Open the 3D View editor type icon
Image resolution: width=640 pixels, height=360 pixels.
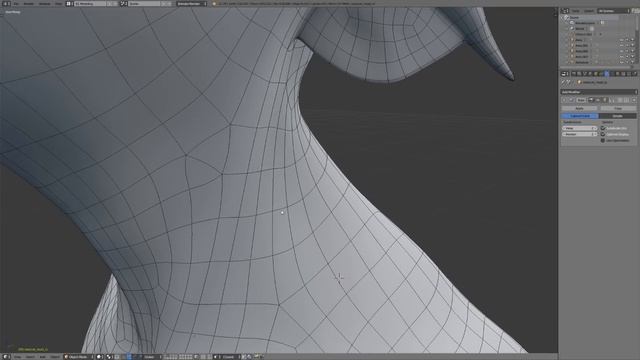pos(6,357)
